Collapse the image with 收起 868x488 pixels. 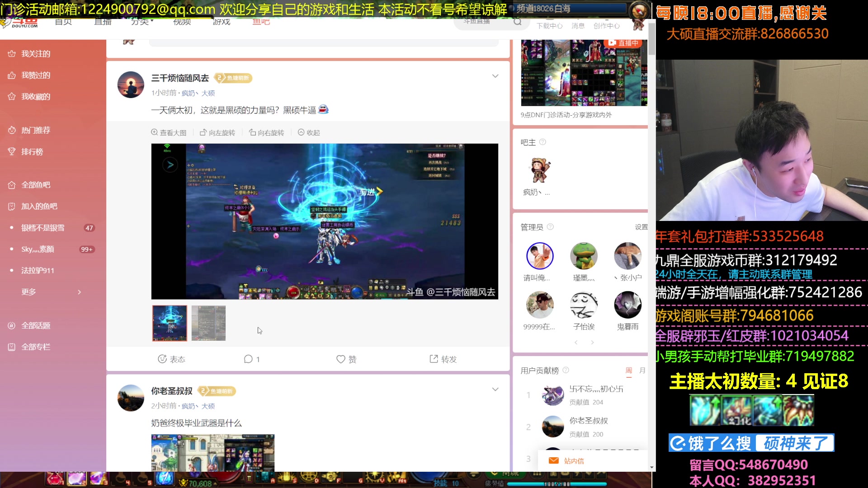[309, 132]
